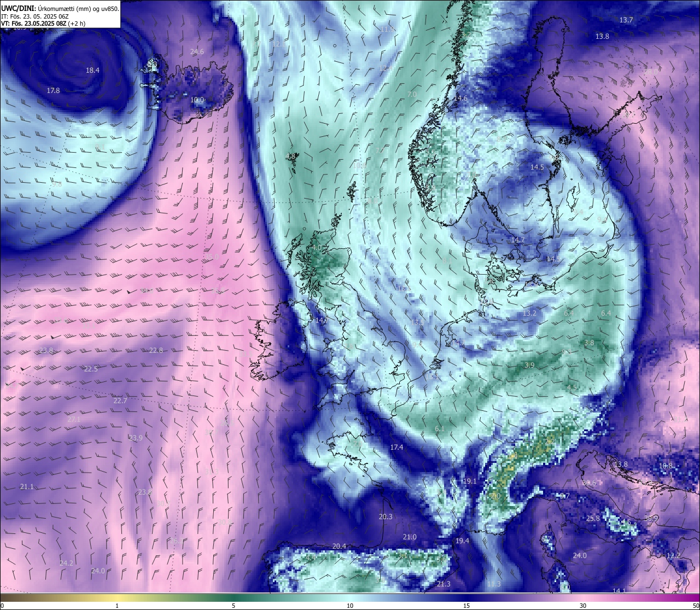Click the 24.6 value north of Iceland
Image resolution: width=700 pixels, height=610 pixels.
coord(197,51)
